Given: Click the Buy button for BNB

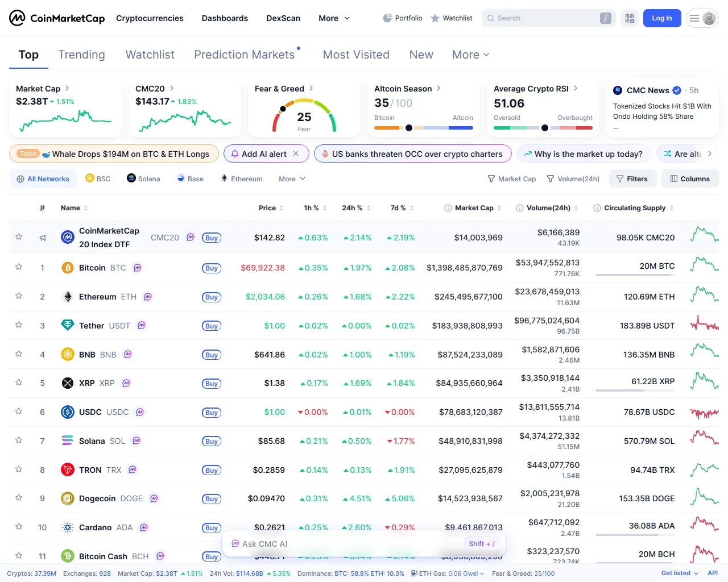Looking at the screenshot, I should coord(212,355).
